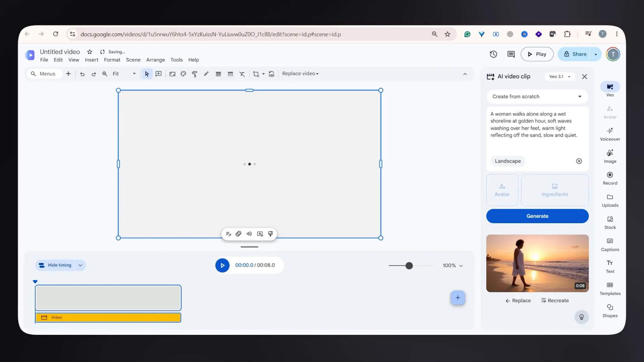The image size is (644, 362).
Task: Expand the Share options arrow
Action: pos(596,54)
